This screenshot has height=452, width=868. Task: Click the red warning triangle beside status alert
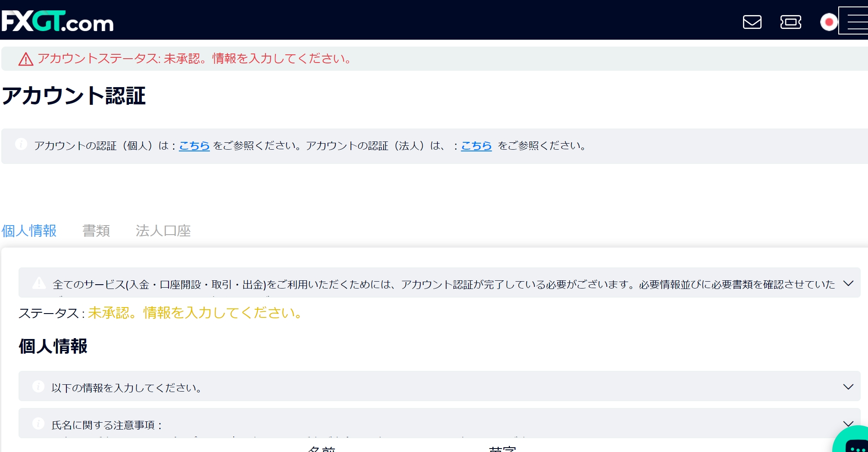(x=27, y=59)
